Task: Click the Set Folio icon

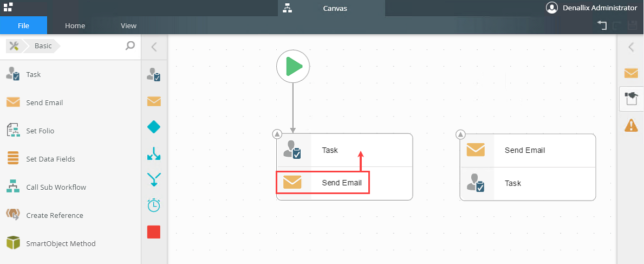Action: tap(13, 130)
